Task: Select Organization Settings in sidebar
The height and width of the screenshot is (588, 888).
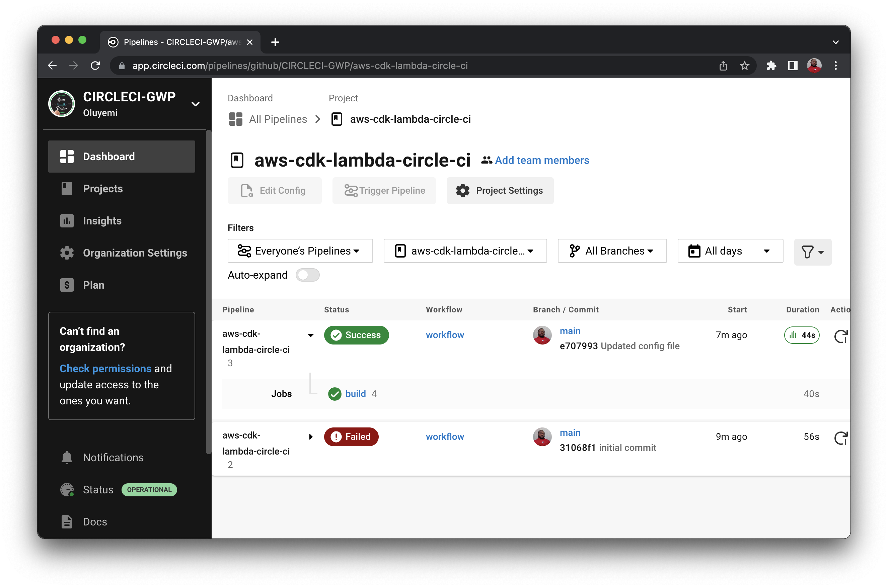Action: point(135,253)
